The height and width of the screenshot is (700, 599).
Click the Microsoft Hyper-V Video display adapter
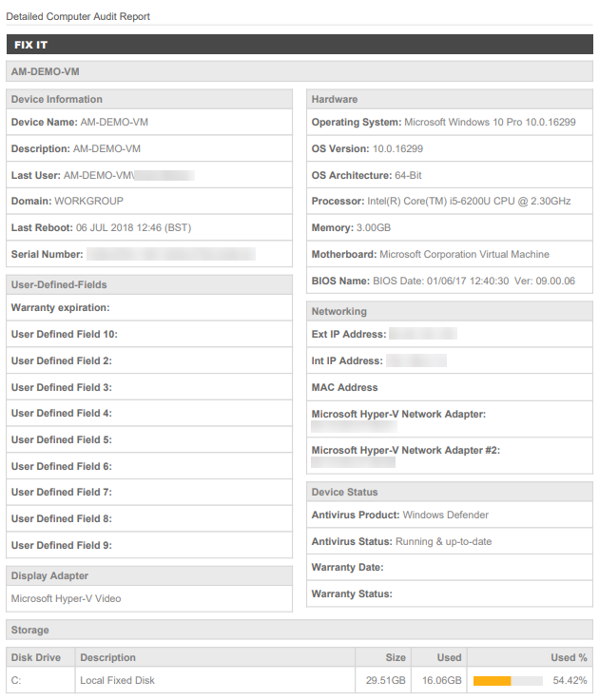[x=66, y=598]
